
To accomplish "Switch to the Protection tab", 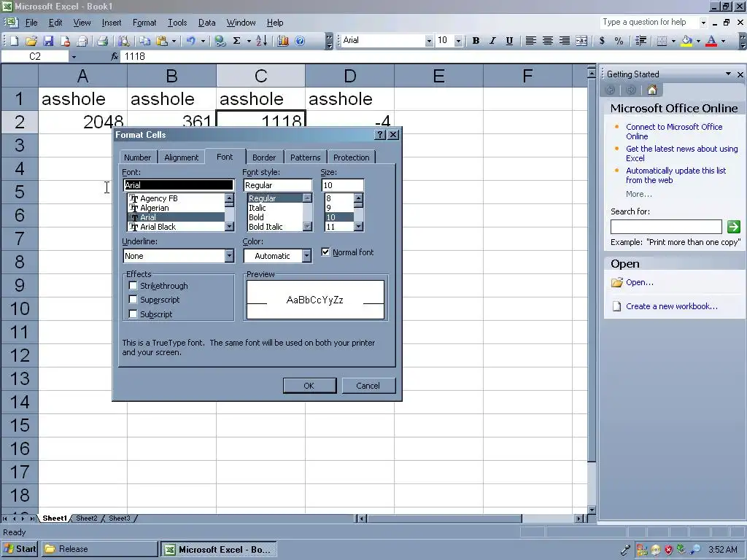I will (x=351, y=157).
